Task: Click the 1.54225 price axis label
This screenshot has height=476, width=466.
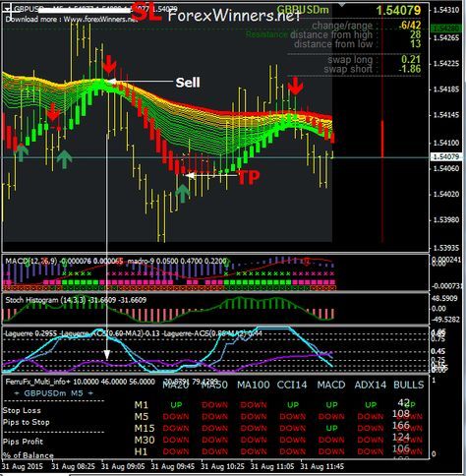Action: [x=446, y=64]
